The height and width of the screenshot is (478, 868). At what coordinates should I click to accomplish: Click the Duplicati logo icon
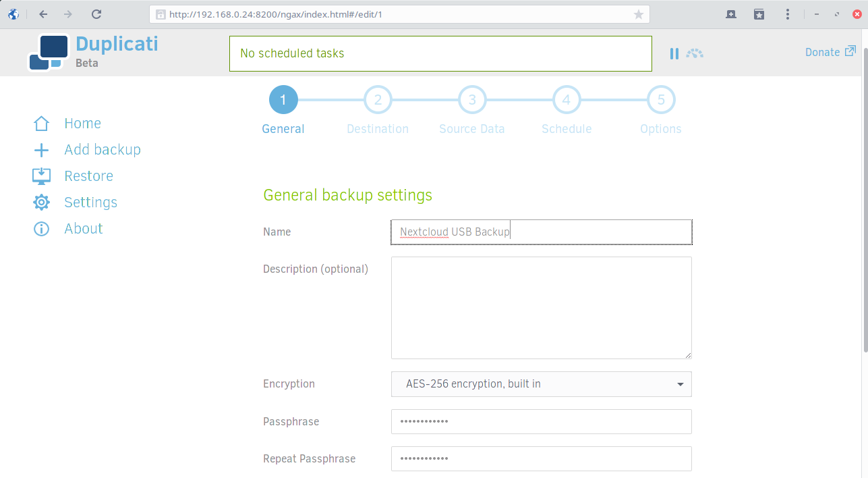coord(49,53)
